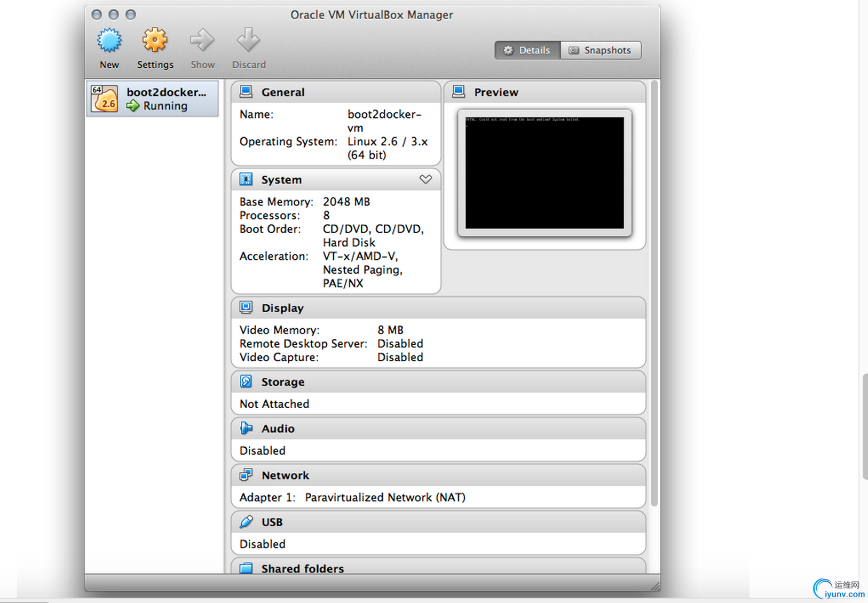
Task: Click the New virtual machine icon
Action: 109,41
